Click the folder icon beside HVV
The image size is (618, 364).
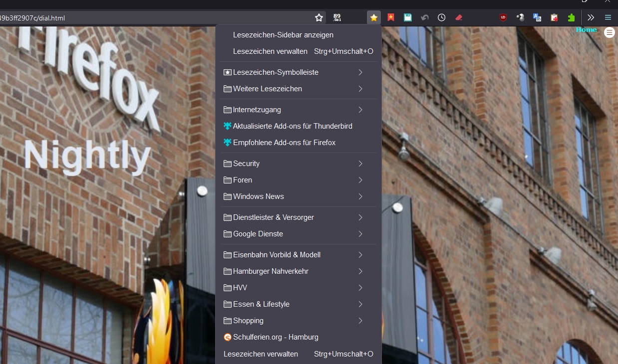[228, 288]
